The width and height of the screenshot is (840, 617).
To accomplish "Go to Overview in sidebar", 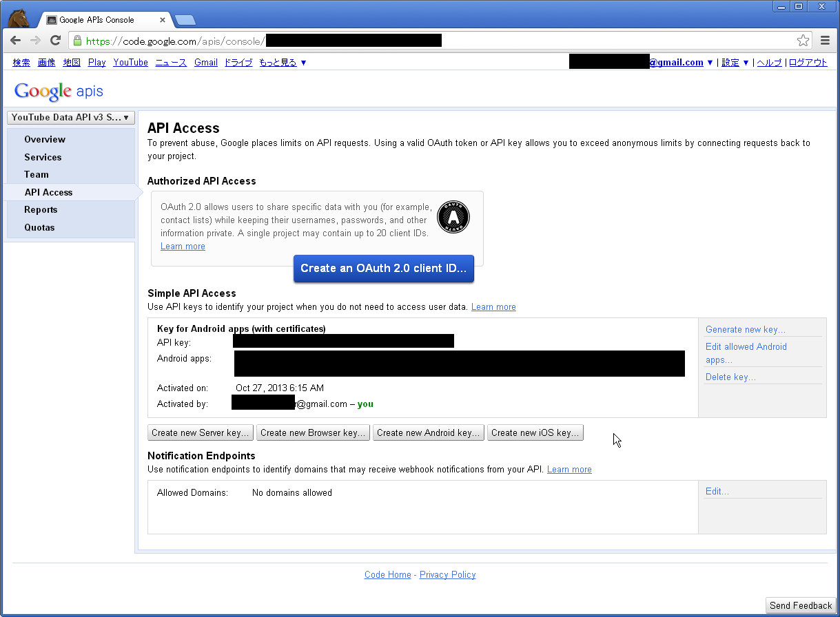I will click(x=45, y=139).
